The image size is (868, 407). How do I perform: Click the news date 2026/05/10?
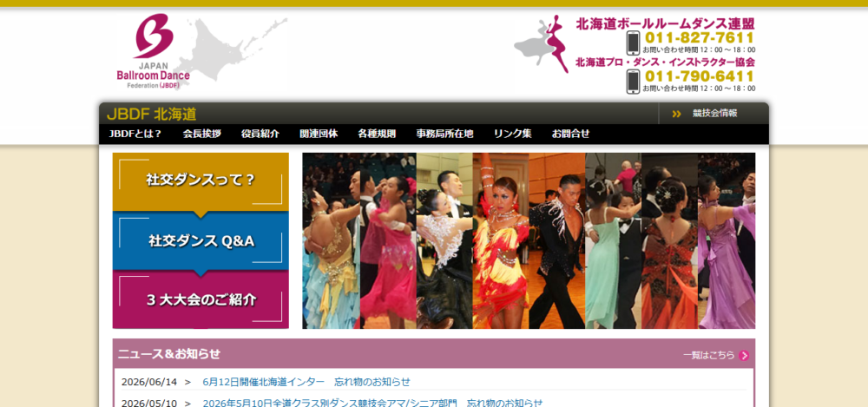click(x=149, y=403)
